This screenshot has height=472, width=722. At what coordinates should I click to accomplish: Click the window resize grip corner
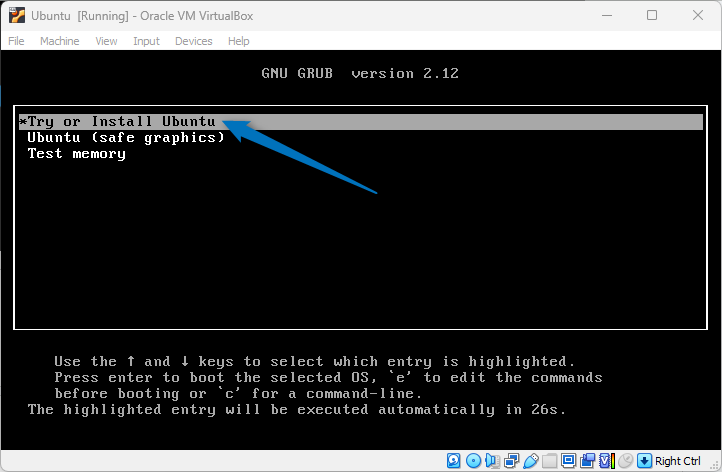coord(716,465)
